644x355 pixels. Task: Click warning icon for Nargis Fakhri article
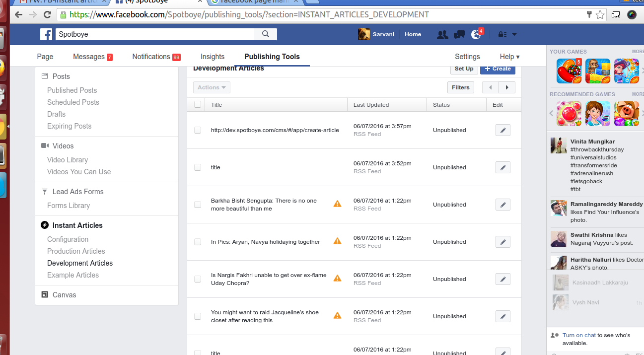[338, 279]
